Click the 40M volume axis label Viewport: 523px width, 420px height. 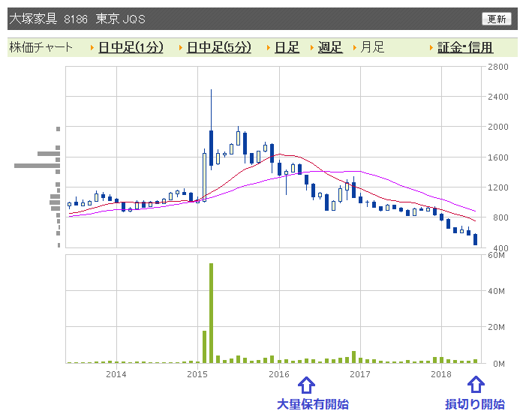496,291
